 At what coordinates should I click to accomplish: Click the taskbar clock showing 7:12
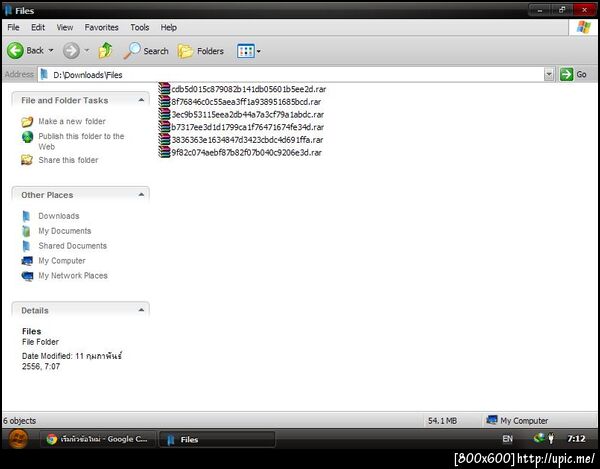click(x=576, y=439)
